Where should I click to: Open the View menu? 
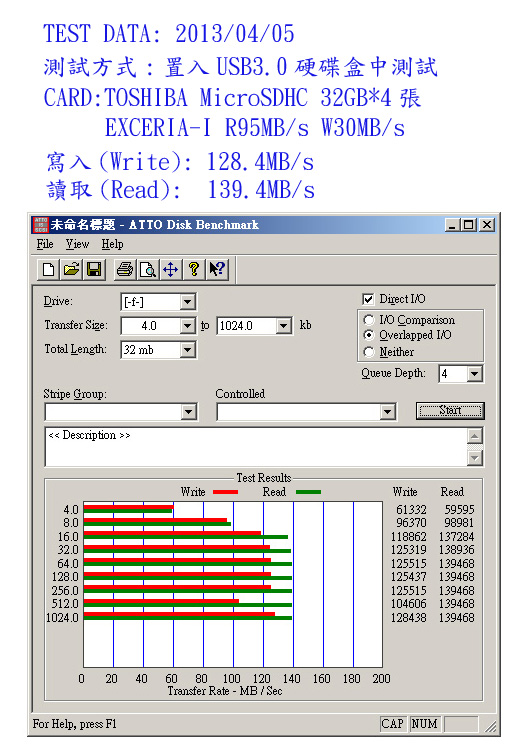click(x=77, y=244)
